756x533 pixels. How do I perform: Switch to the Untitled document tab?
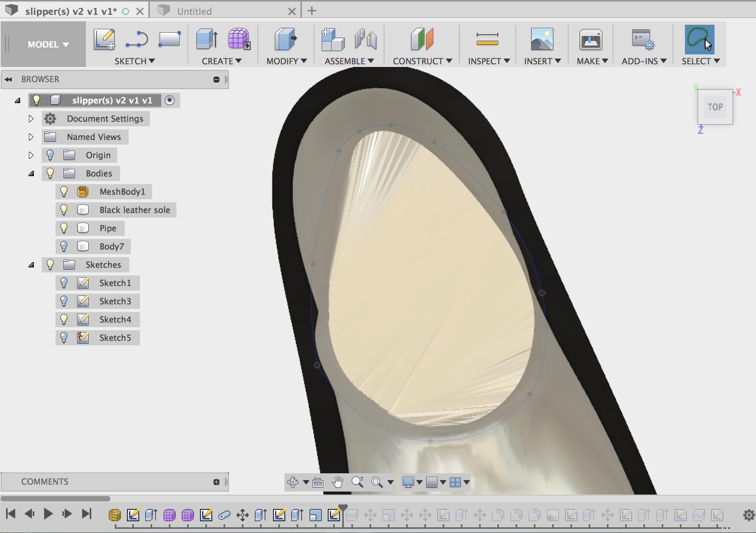(x=194, y=11)
